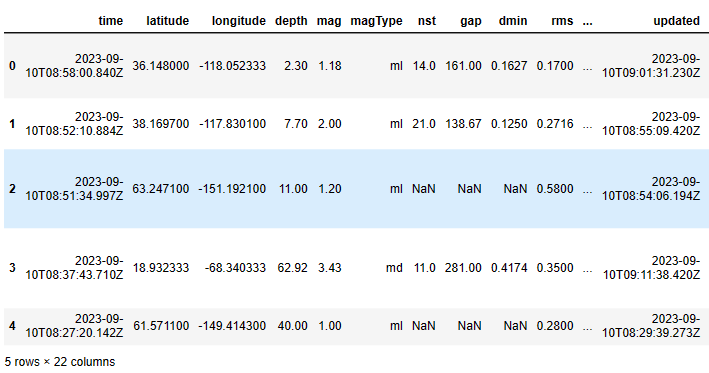The height and width of the screenshot is (373, 709).
Task: Click the 'gap' column header
Action: [471, 21]
